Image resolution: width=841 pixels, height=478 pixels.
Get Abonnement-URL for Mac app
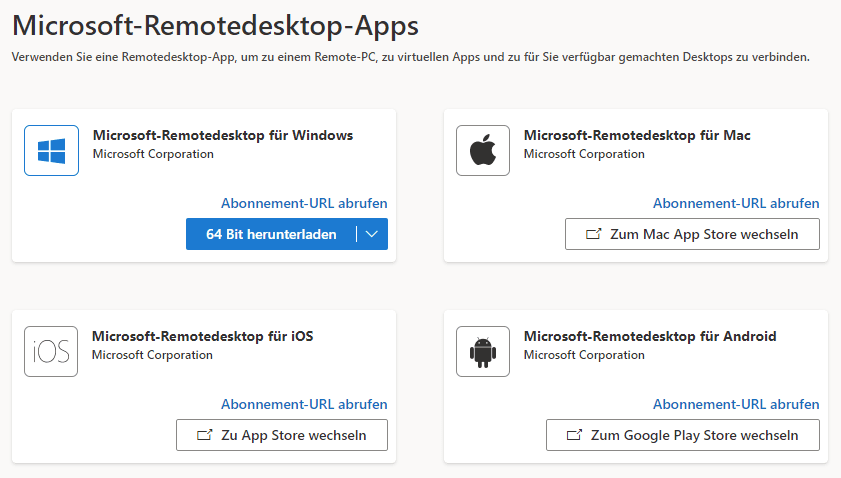coord(736,203)
